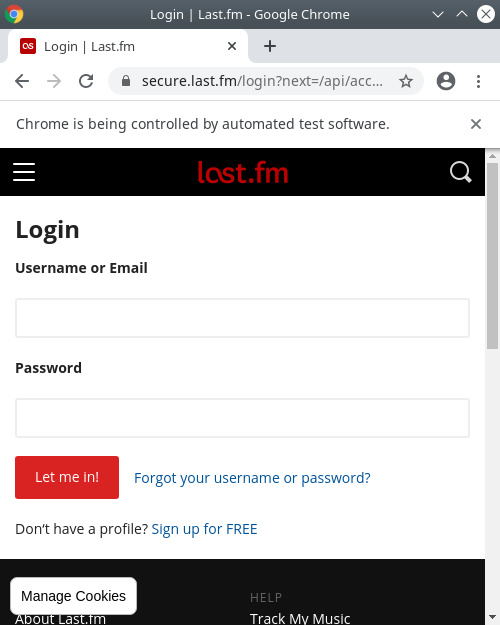Go back with the browser back arrow

point(22,81)
